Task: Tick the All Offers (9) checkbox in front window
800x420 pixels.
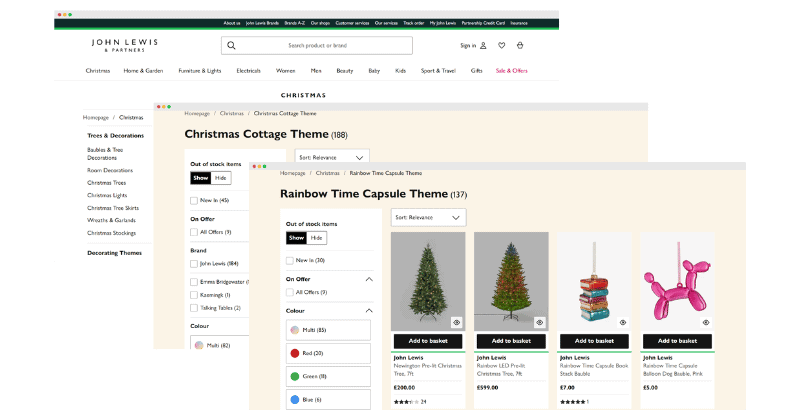Action: click(x=290, y=292)
